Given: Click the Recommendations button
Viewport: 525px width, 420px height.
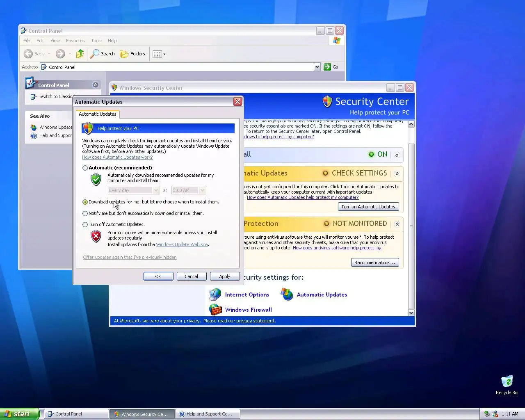Looking at the screenshot, I should (375, 262).
